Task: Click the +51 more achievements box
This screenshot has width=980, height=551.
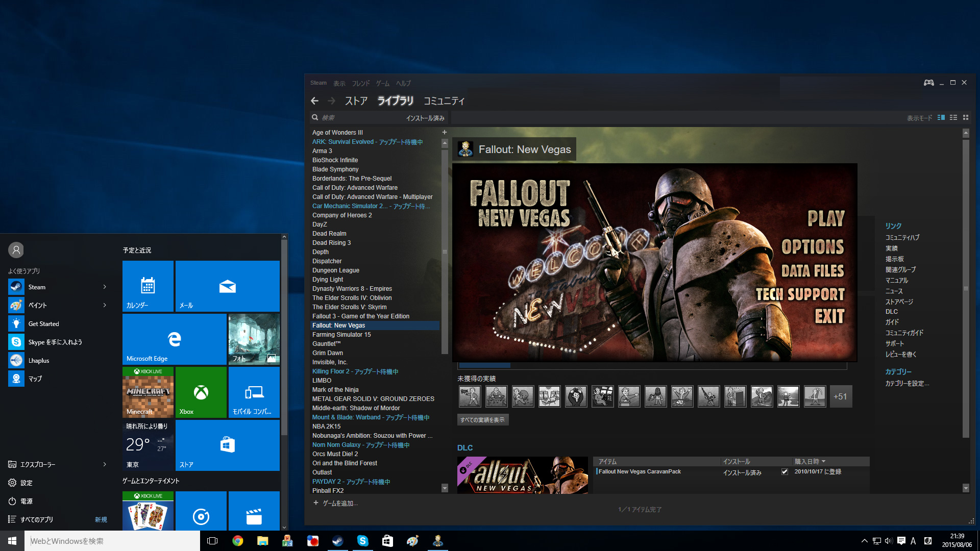Action: [841, 396]
